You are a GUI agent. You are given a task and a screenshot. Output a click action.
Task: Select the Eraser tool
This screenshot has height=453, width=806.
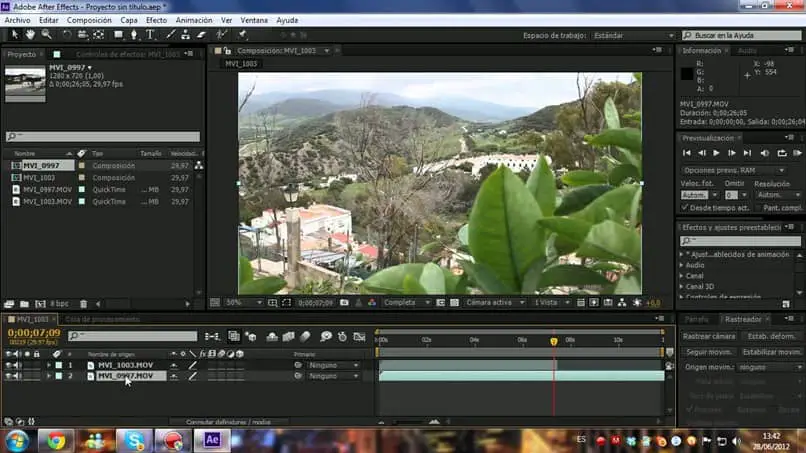199,34
